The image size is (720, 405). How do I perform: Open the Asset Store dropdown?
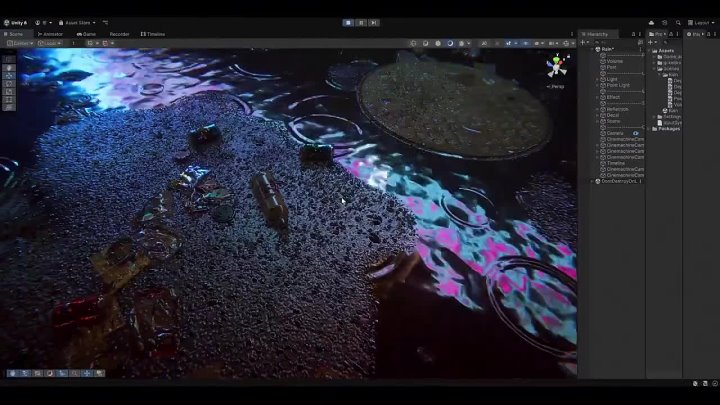point(79,22)
